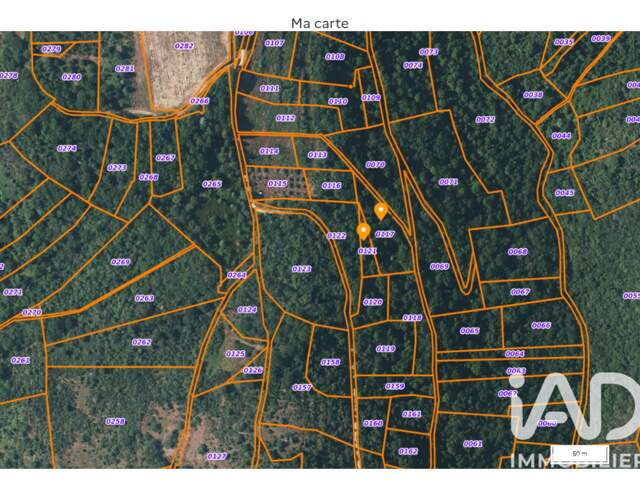Click parcel number 0120
Viewport: 640px width, 480px height.
(x=373, y=302)
